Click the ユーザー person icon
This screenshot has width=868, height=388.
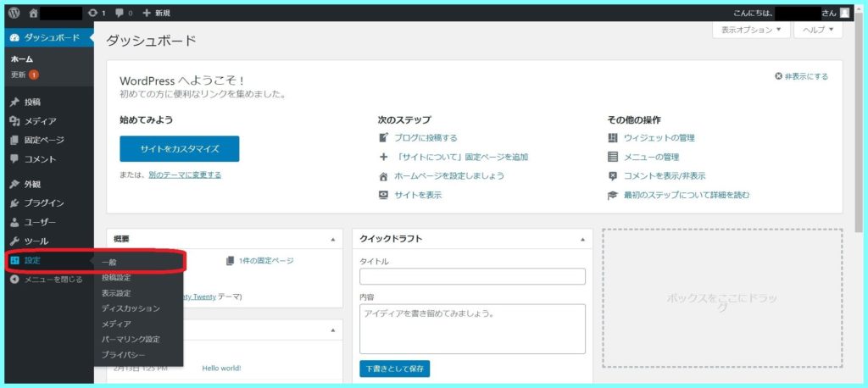[x=15, y=222]
